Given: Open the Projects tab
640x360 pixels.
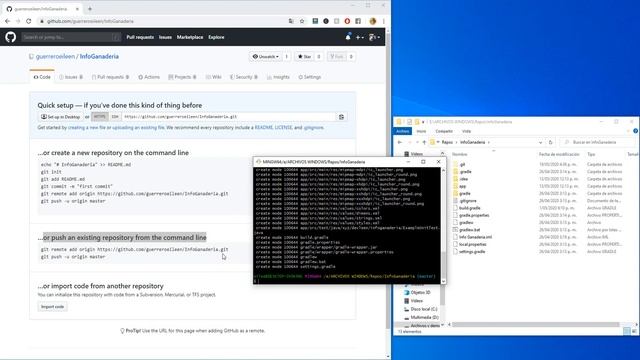Looking at the screenshot, I should click(182, 77).
